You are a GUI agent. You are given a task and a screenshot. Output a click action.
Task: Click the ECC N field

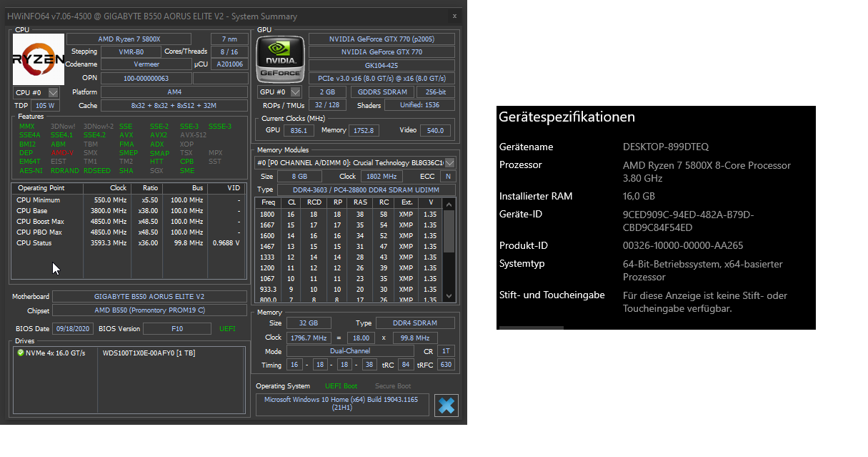[448, 176]
